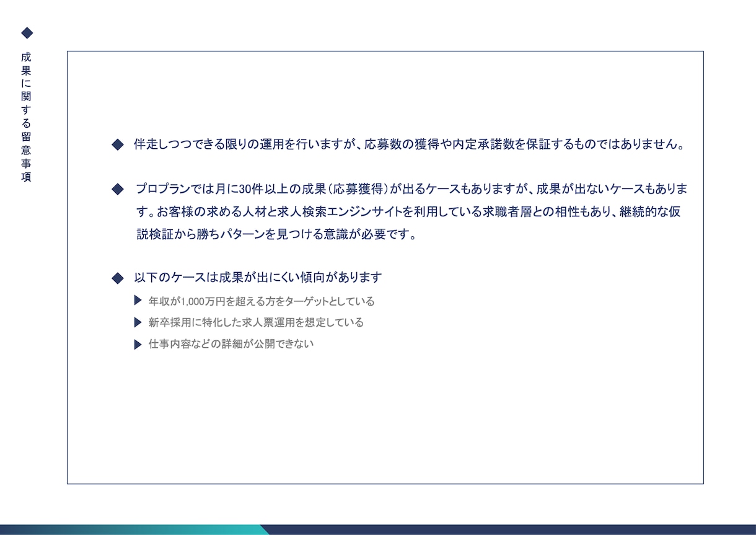Select the text 新卒採用に特化した求人票運用を想定している
The width and height of the screenshot is (756, 535).
[256, 322]
